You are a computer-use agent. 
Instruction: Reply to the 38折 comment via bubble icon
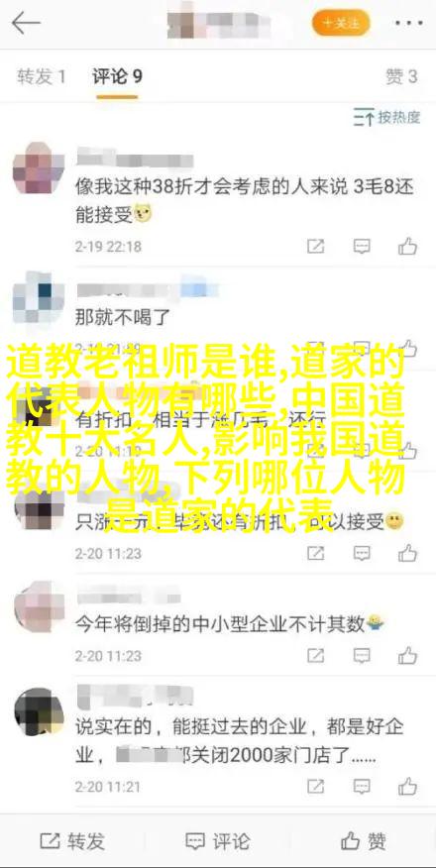362,247
